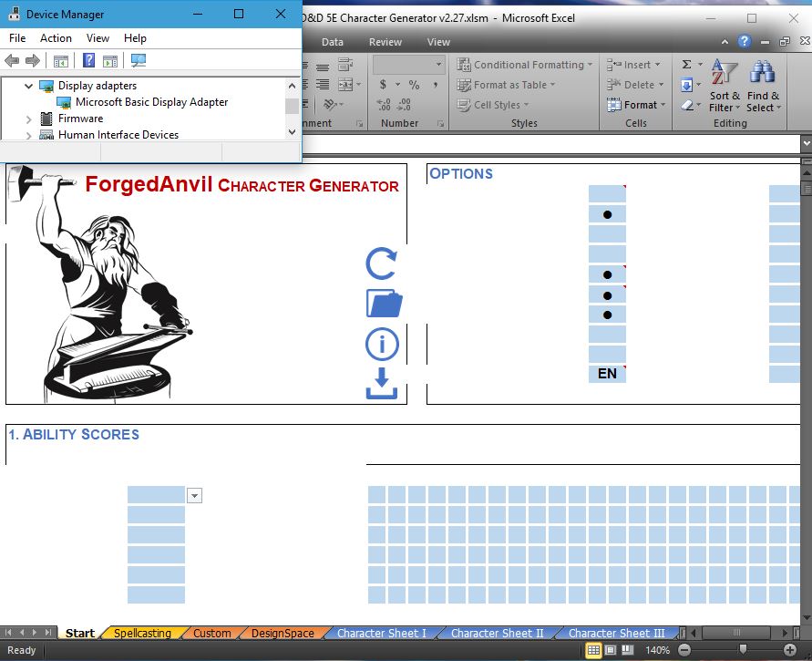The width and height of the screenshot is (812, 661).
Task: Click the Fill down-arrow icon in Editing group
Action: [x=686, y=85]
